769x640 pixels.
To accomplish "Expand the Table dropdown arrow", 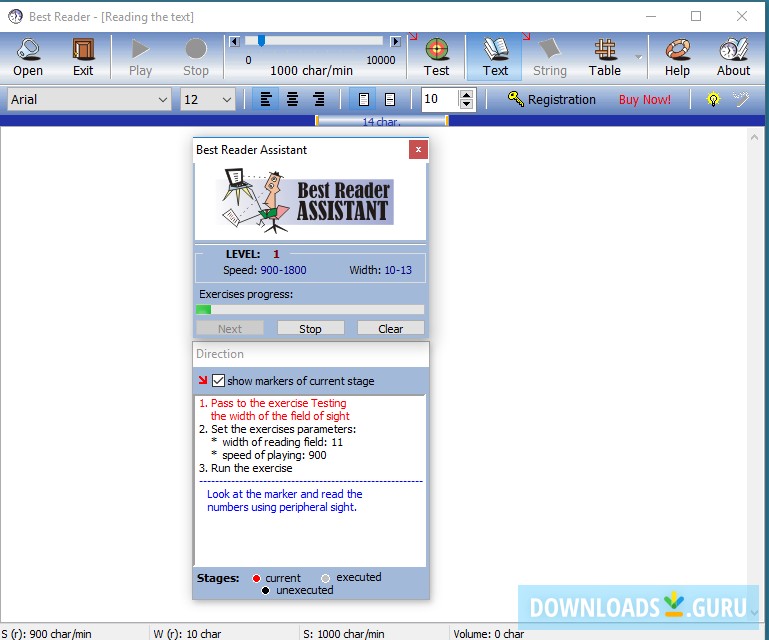I will click(638, 57).
